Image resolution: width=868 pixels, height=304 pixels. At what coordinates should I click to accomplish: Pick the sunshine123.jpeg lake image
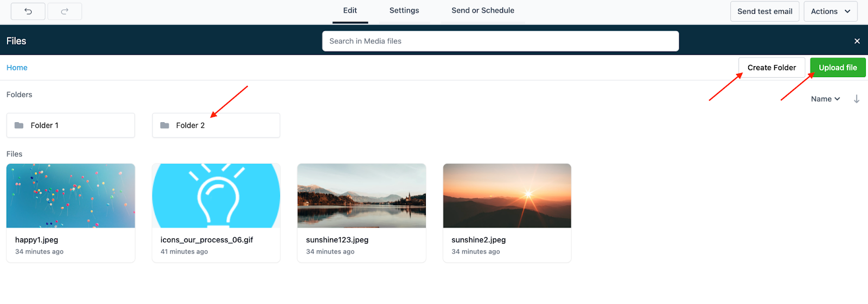(x=361, y=196)
